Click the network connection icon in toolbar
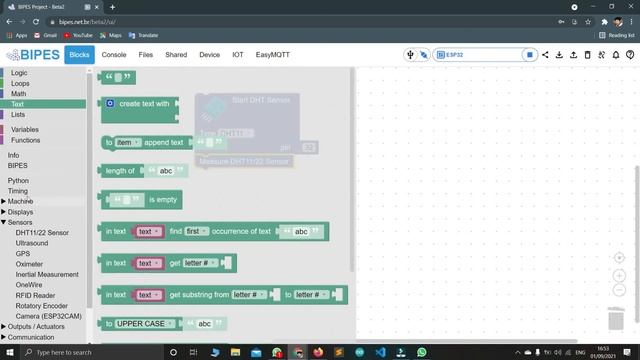Screen dimensions: 640x360 pyautogui.click(x=424, y=55)
